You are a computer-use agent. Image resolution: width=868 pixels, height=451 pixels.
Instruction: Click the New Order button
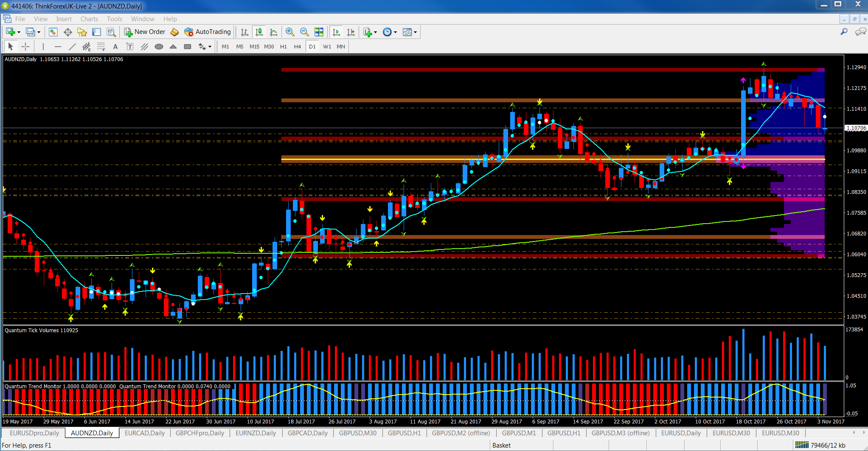(145, 32)
